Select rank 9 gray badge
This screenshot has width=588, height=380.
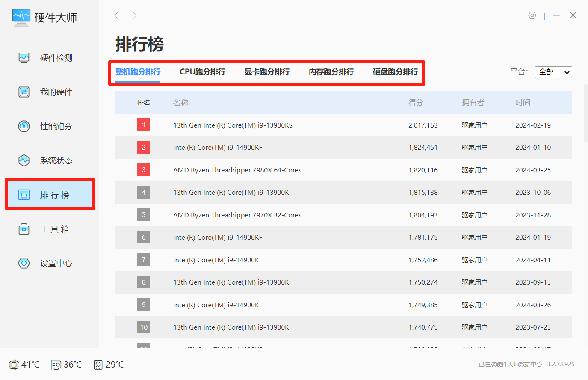[144, 305]
